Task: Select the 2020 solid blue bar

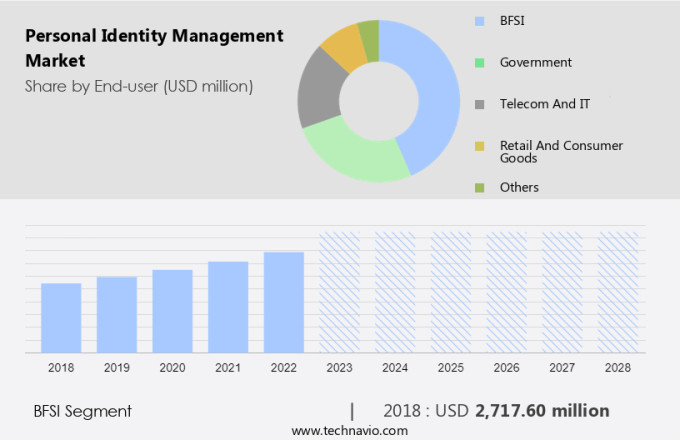Action: tap(172, 311)
